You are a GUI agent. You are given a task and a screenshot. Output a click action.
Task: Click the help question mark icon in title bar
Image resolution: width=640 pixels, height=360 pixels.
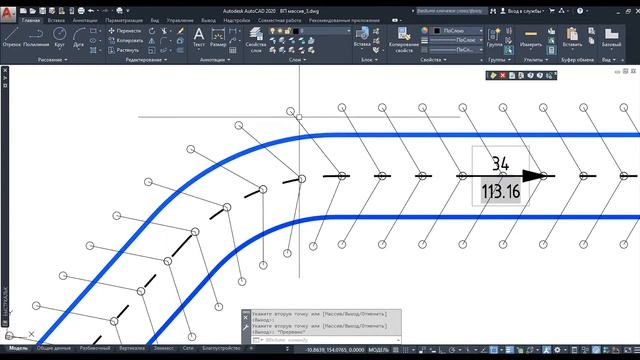[x=580, y=11]
